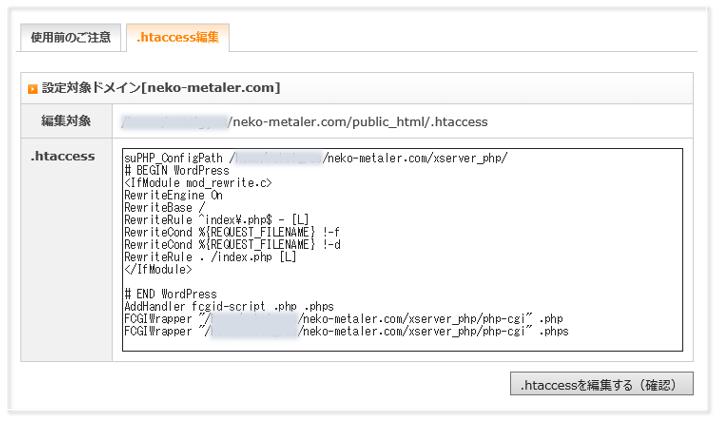
Task: Click the RewriteCond line ending with !-f
Action: [232, 232]
